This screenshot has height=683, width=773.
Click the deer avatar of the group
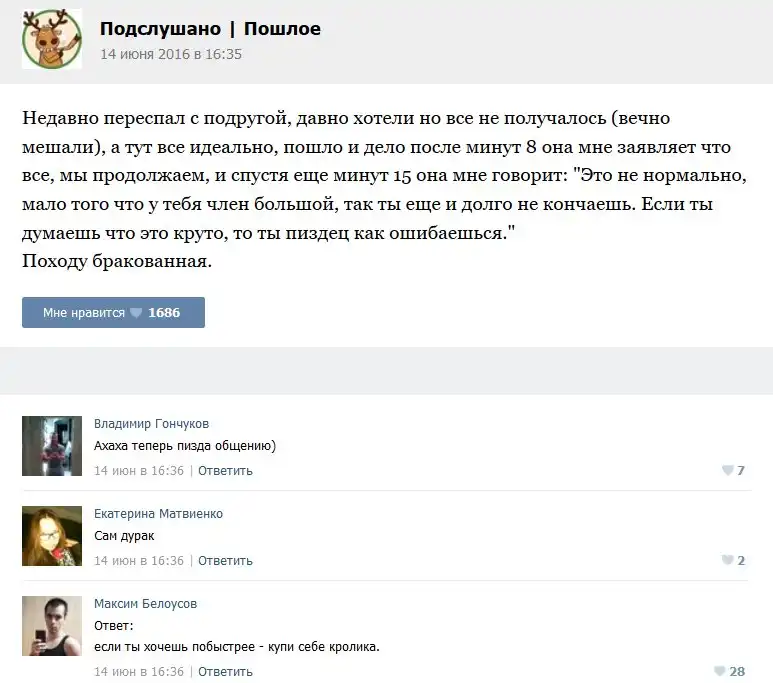52,40
